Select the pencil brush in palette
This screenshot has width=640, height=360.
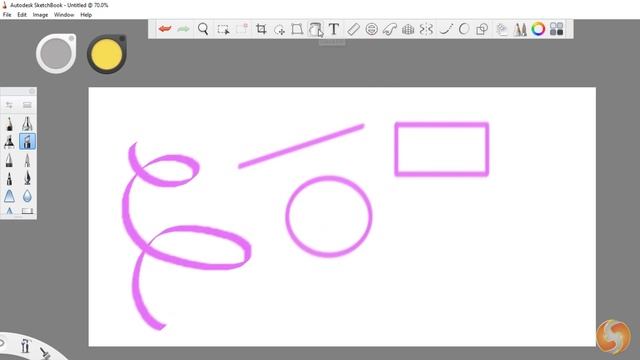point(9,124)
